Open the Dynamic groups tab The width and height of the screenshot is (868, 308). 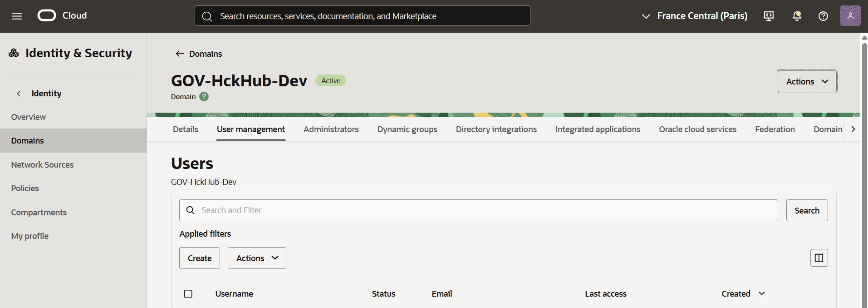click(x=407, y=129)
